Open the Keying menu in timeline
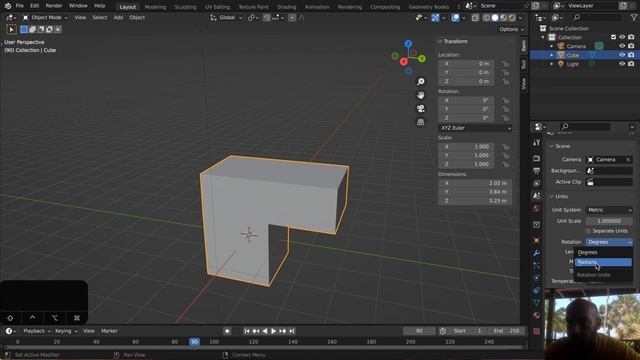The image size is (640, 360). pos(66,331)
